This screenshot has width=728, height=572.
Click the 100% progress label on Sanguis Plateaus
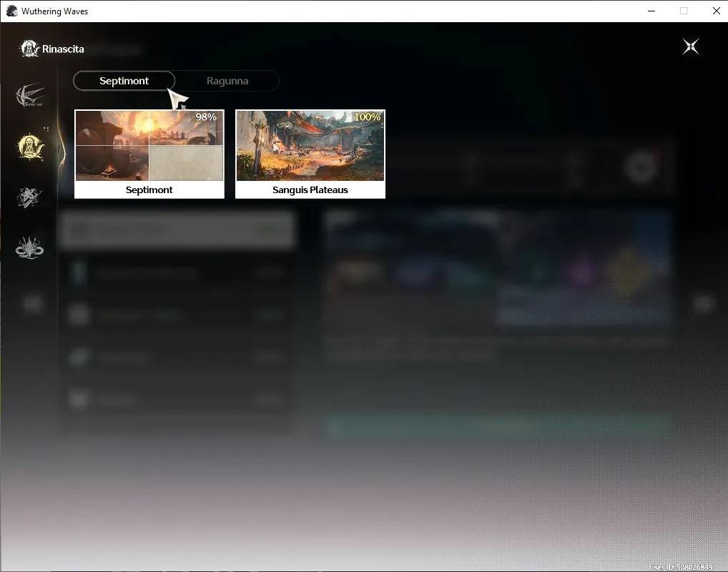(x=367, y=117)
